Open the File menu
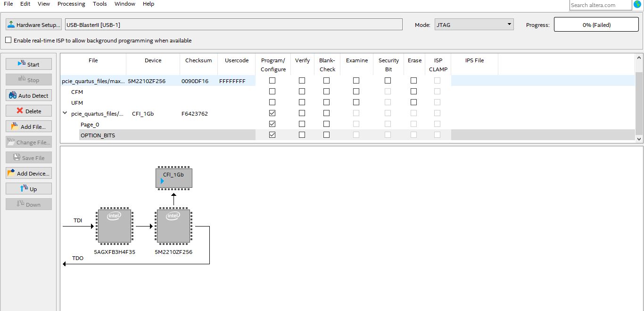This screenshot has width=644, height=311. pyautogui.click(x=8, y=4)
